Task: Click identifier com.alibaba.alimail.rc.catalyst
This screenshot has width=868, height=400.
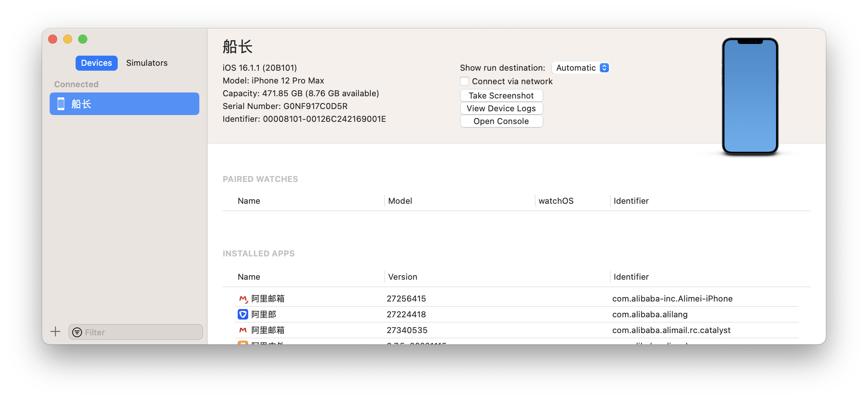Action: [671, 330]
